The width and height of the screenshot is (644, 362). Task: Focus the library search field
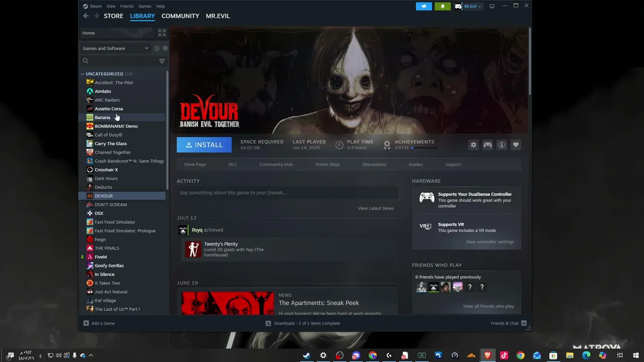(122, 61)
